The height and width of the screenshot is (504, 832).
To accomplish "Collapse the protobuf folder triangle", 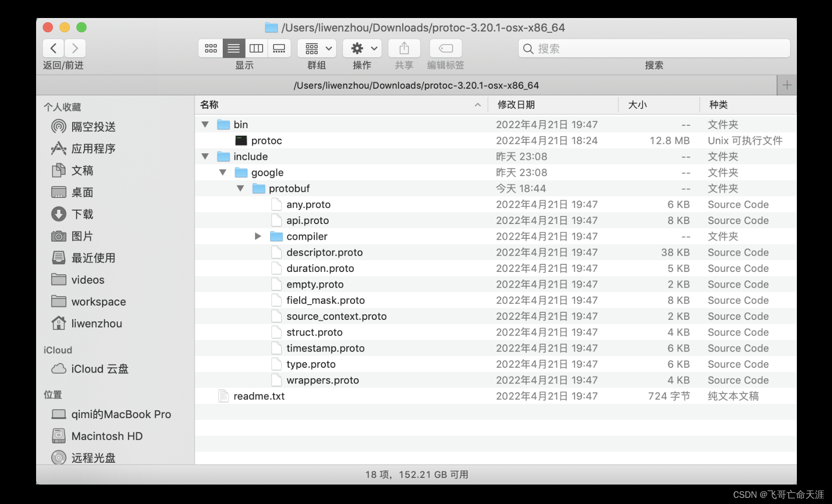I will (240, 188).
